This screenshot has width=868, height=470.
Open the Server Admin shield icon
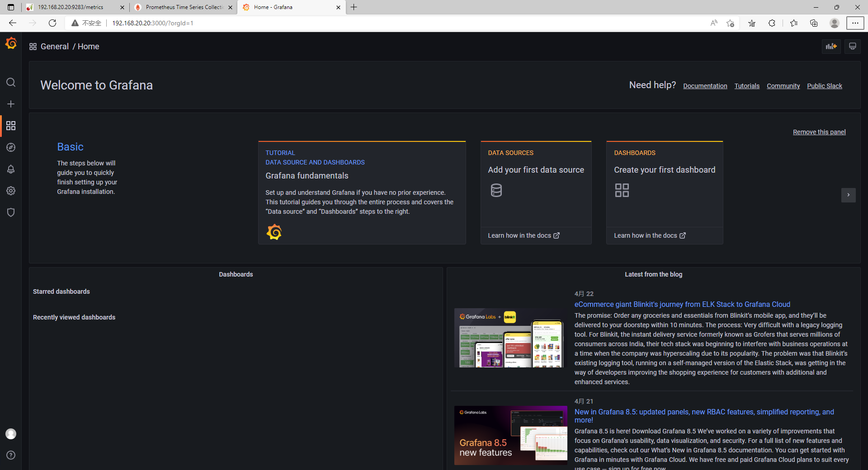point(11,212)
